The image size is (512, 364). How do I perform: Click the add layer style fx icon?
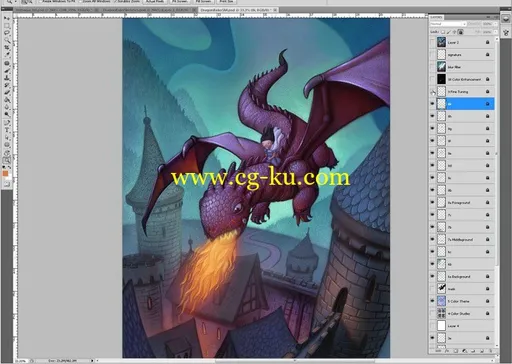pos(447,351)
